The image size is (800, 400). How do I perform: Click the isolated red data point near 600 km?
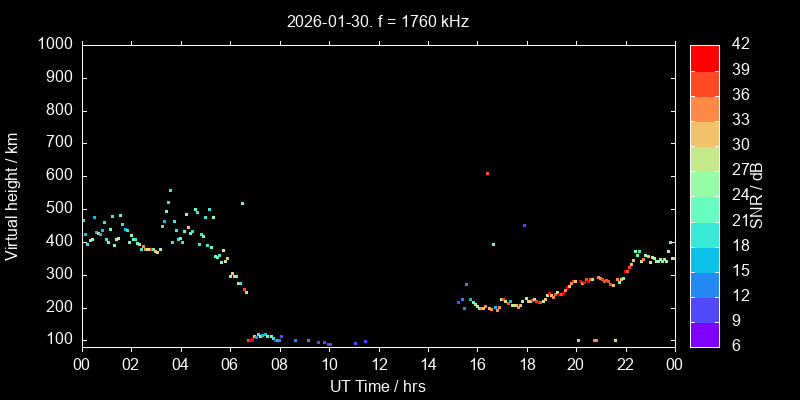(487, 173)
